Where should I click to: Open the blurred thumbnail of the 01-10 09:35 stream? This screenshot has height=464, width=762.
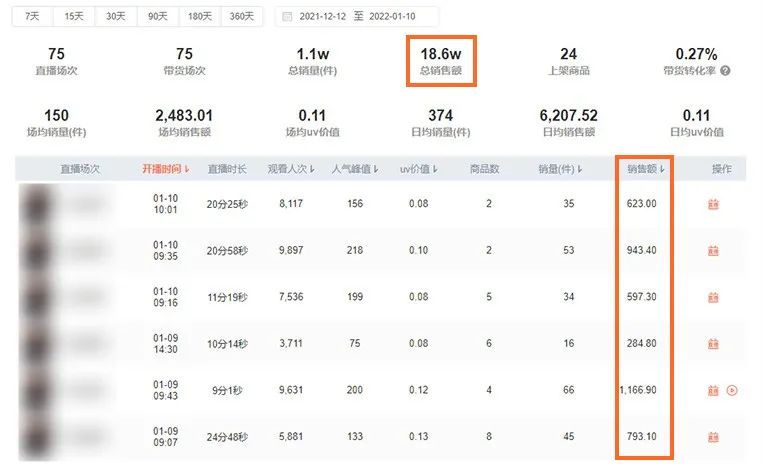(36, 251)
